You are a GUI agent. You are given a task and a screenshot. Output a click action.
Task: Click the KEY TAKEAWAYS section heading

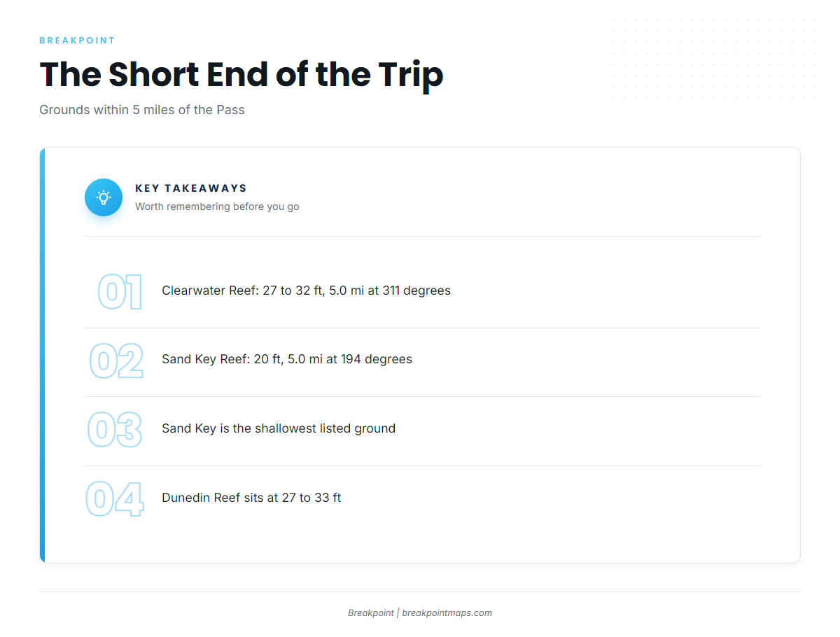click(191, 188)
